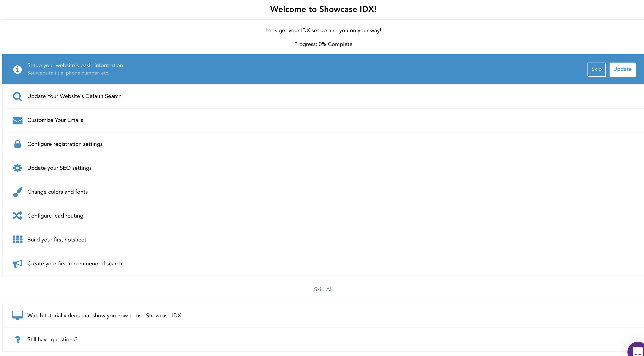The height and width of the screenshot is (356, 644).
Task: Open Configure registration settings
Action: point(323,144)
